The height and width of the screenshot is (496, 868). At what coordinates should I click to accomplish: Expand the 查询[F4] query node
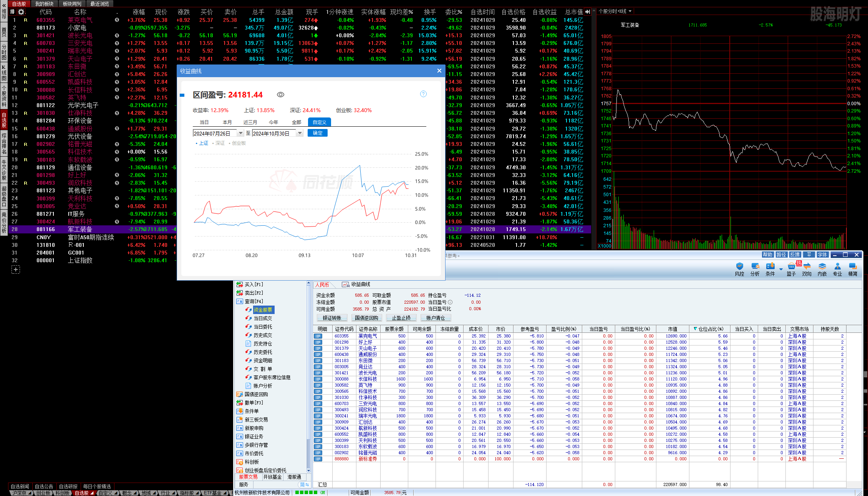point(254,301)
